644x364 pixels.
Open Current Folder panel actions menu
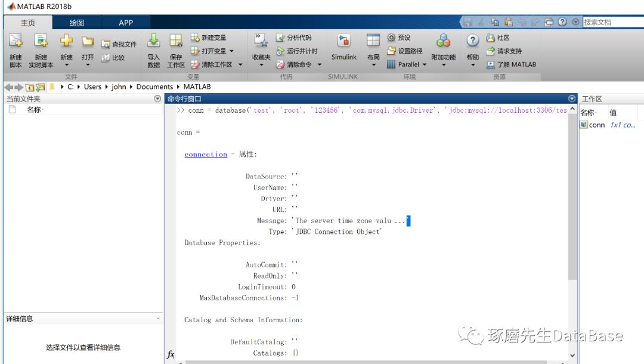click(157, 98)
